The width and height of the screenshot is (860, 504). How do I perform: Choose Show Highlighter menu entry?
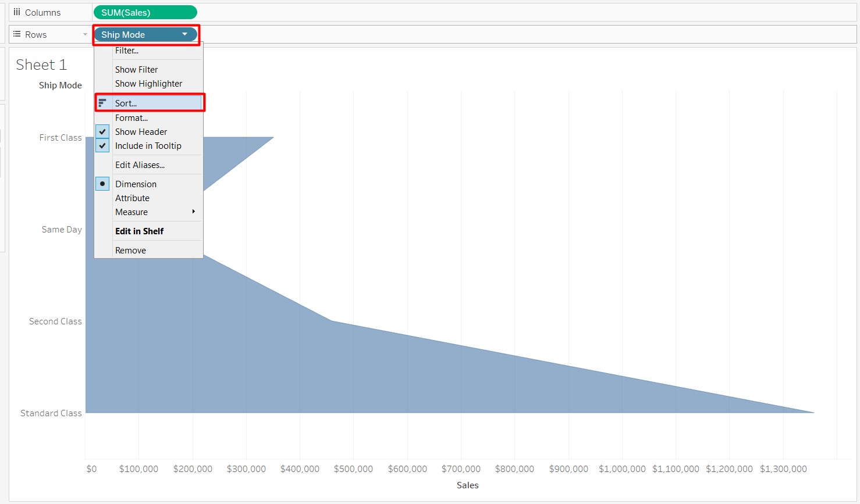point(148,84)
